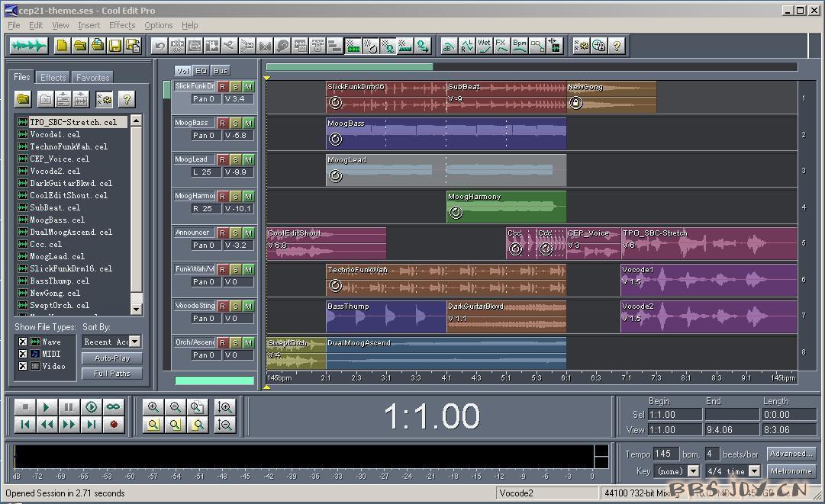Click the Undo toolbar icon
Screen dimensions: 825x504
[160, 47]
